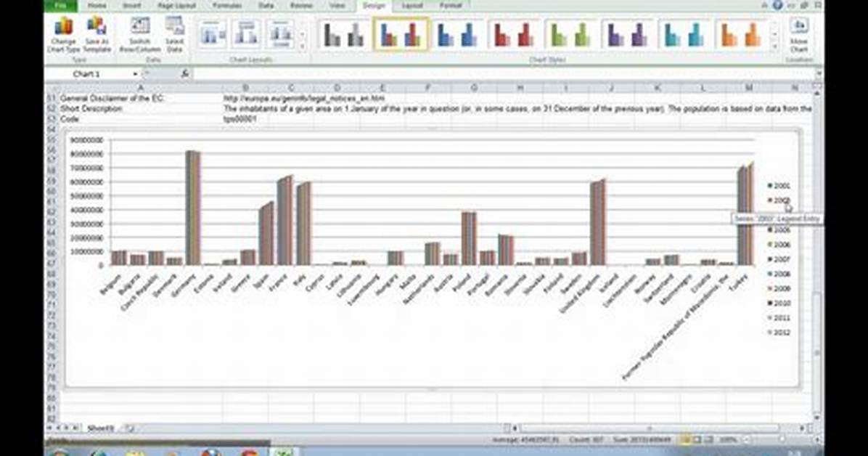Select the purple chart style
The width and height of the screenshot is (868, 456).
point(628,35)
